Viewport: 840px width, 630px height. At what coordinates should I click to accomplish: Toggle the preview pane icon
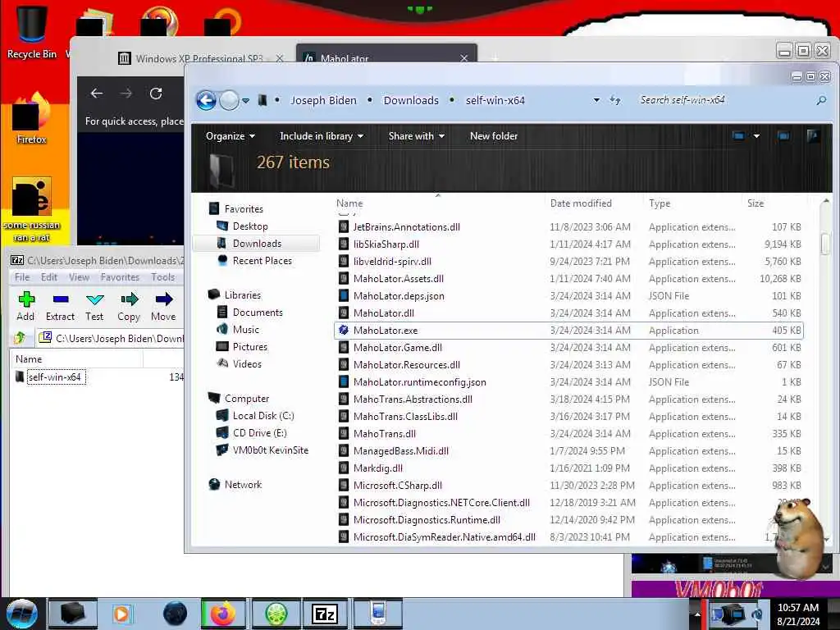(x=783, y=136)
